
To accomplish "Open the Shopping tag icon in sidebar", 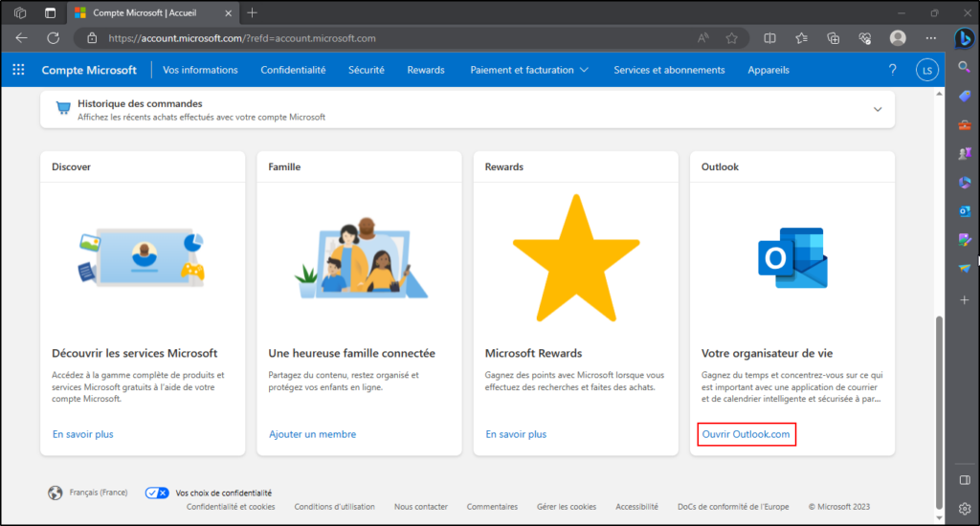I will point(965,96).
